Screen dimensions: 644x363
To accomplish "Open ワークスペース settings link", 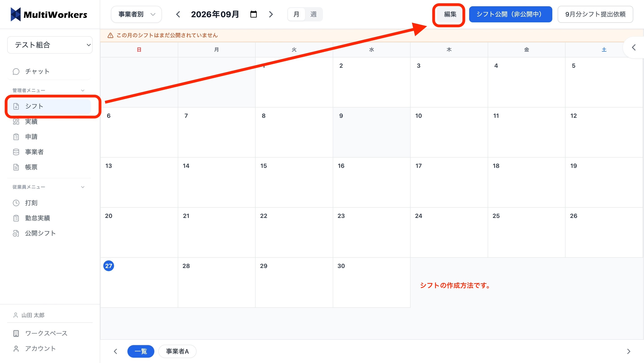I will [x=49, y=333].
